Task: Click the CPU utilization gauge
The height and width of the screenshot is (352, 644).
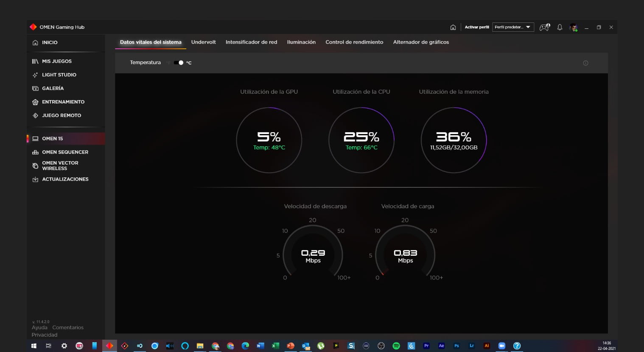Action: [361, 140]
